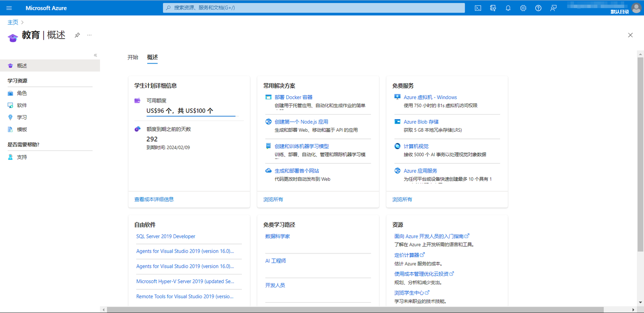The width and height of the screenshot is (644, 313).
Task: Click the cloud website deployment icon
Action: (268, 171)
